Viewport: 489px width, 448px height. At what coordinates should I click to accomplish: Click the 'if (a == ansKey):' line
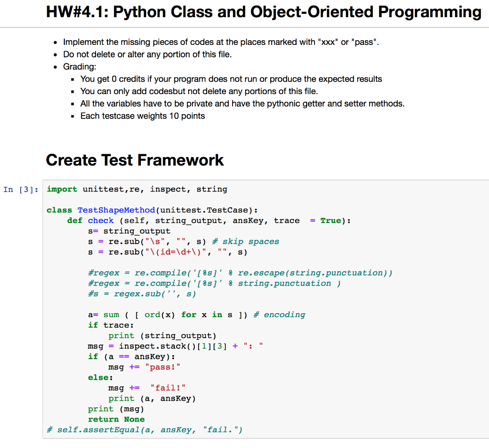pos(132,357)
